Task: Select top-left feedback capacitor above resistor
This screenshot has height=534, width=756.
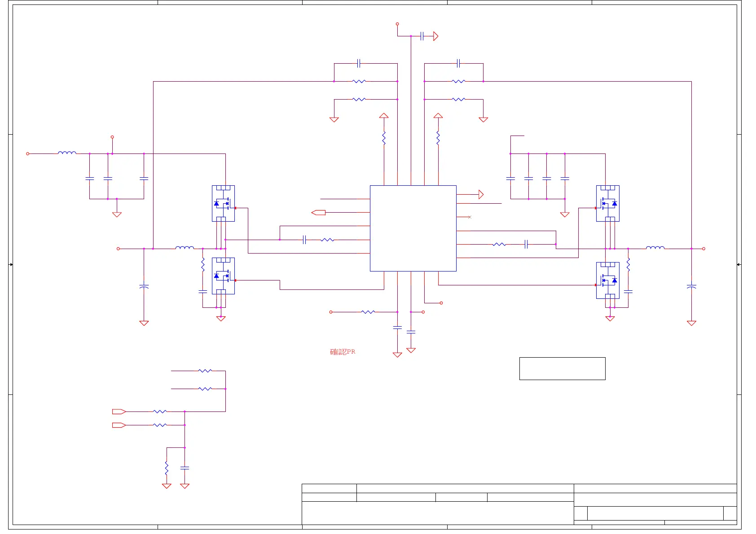Action: tap(359, 63)
